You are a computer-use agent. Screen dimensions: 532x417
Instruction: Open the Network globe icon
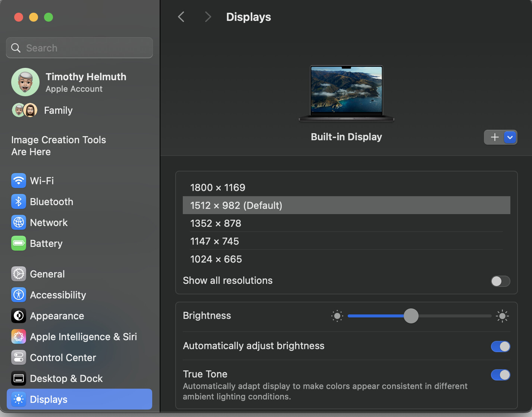click(x=19, y=223)
